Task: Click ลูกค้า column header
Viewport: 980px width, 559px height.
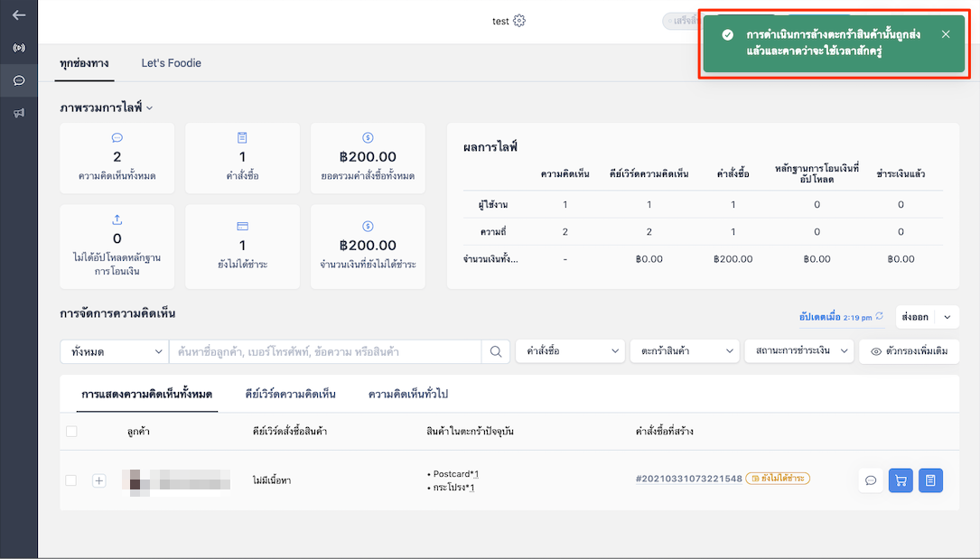Action: (138, 432)
